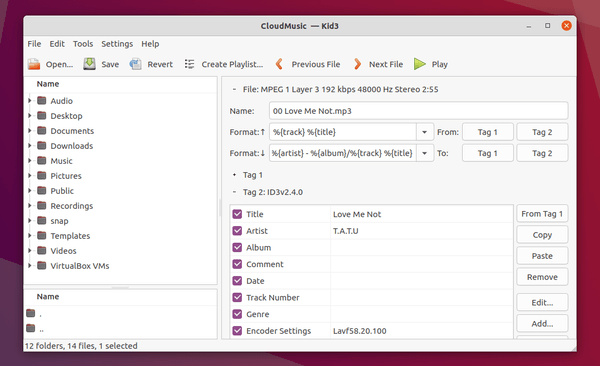Image resolution: width=600 pixels, height=366 pixels.
Task: Click the file Name input field
Action: [418, 111]
